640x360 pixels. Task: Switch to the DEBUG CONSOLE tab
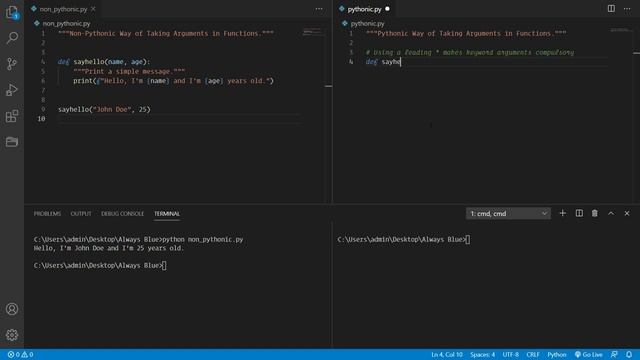(x=122, y=213)
